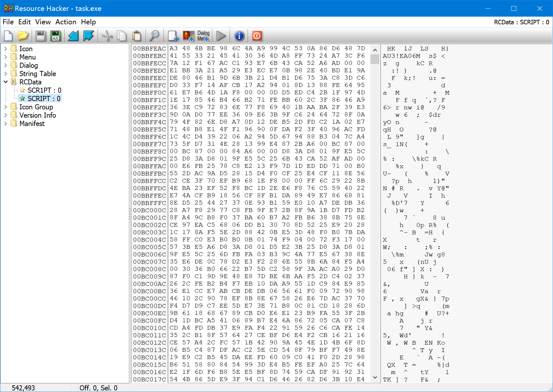
Task: Click the red power Exit icon
Action: coord(257,36)
